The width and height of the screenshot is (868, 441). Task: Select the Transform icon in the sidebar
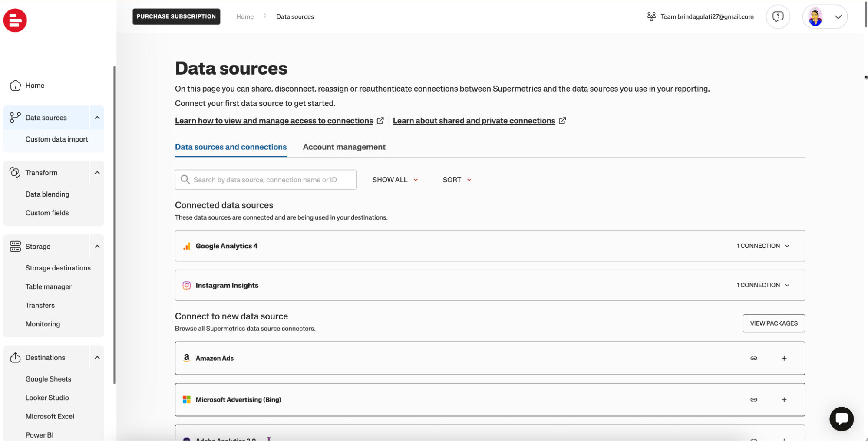(15, 172)
